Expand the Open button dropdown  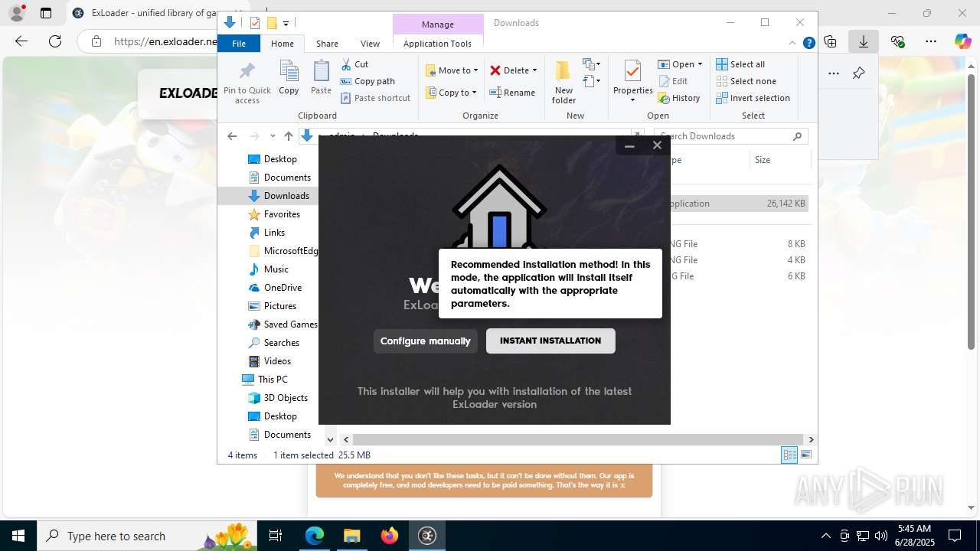700,64
